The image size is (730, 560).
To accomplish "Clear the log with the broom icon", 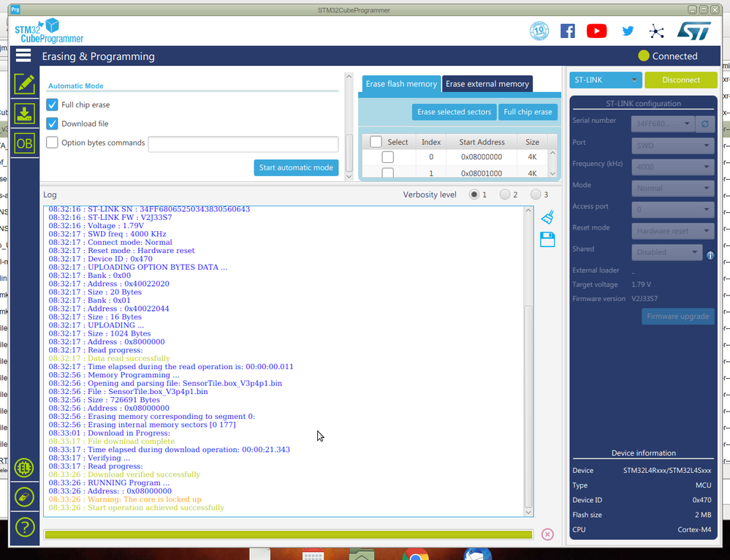I will coord(547,217).
